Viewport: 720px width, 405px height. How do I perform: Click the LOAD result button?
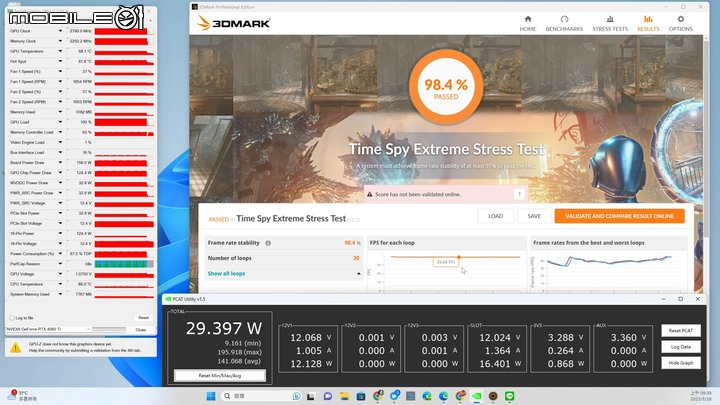click(x=495, y=216)
